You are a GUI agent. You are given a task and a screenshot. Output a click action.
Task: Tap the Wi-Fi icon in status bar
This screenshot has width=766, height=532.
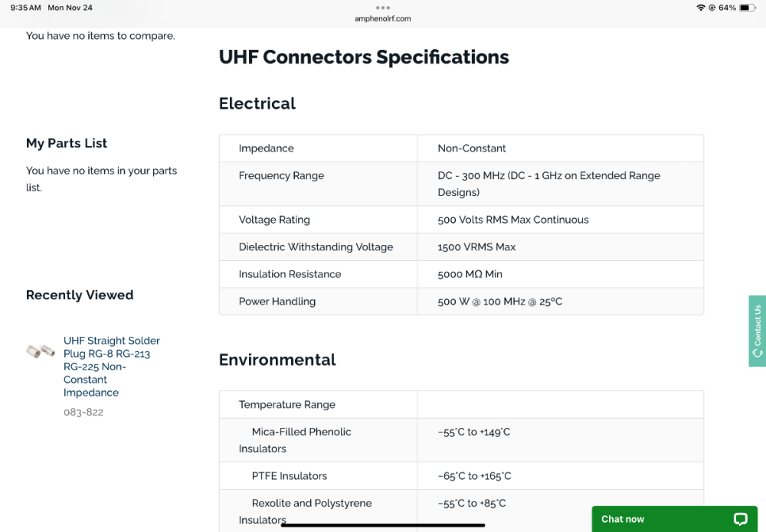[700, 8]
